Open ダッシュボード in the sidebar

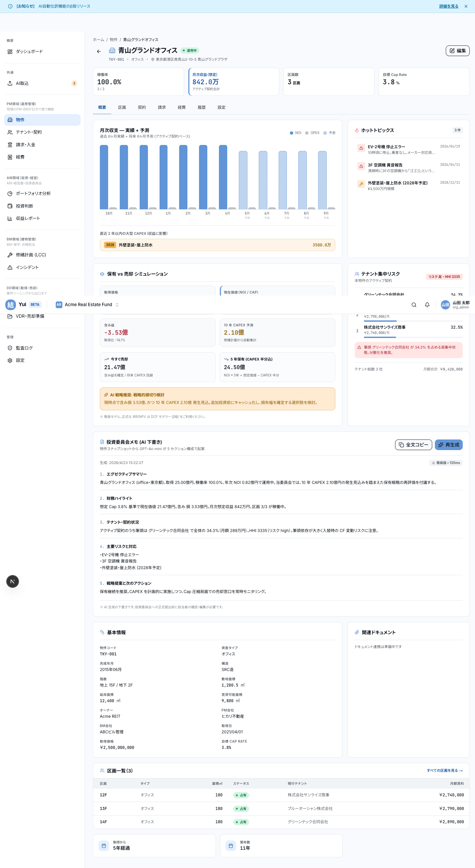(42, 51)
